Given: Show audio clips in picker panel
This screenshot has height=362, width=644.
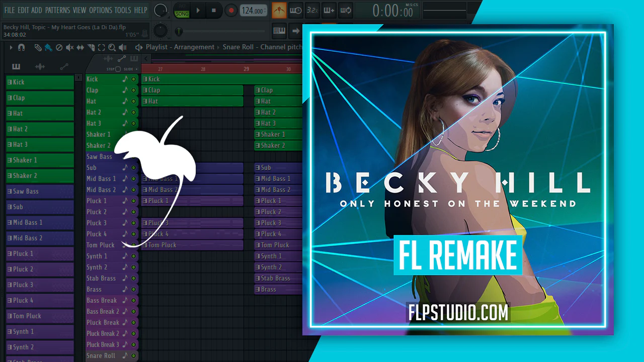Looking at the screenshot, I should coord(40,66).
